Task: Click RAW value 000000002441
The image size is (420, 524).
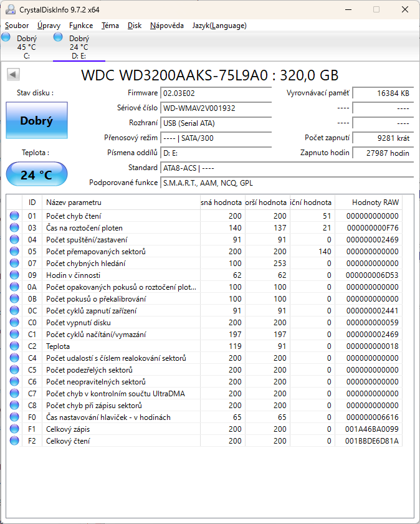Action: pos(372,311)
